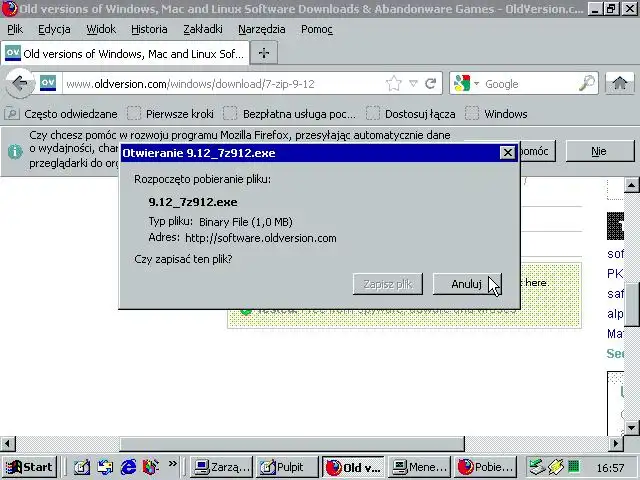Viewport: 640px width, 480px height.
Task: Click the Show Desktop quick launch icon
Action: pos(82,467)
